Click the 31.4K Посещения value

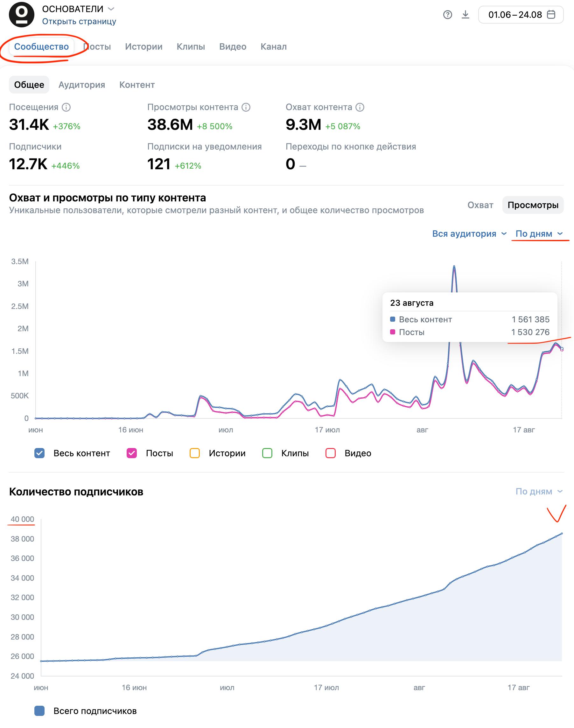click(x=29, y=125)
